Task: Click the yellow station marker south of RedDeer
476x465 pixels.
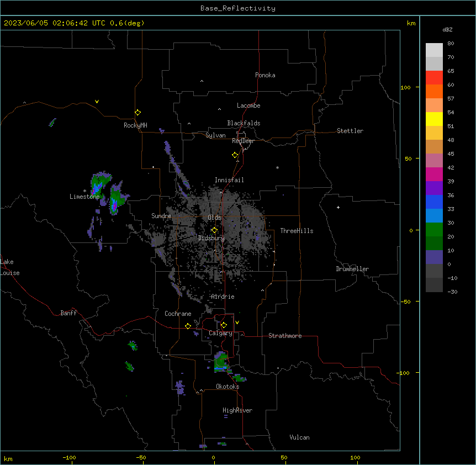Action: click(235, 155)
